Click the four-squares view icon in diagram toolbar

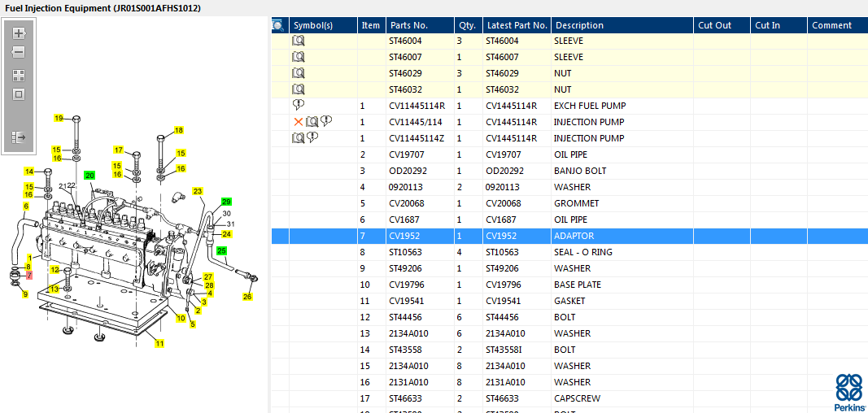pyautogui.click(x=20, y=76)
